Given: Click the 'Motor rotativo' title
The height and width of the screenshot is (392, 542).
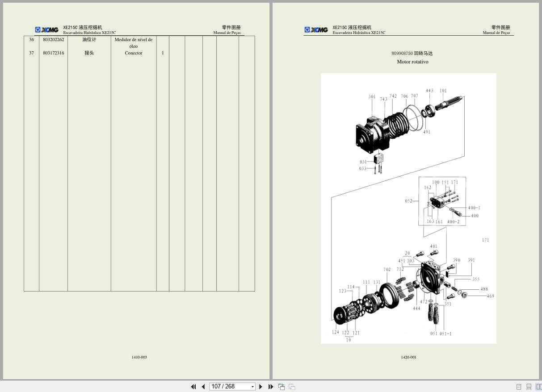Looking at the screenshot, I should tap(412, 62).
